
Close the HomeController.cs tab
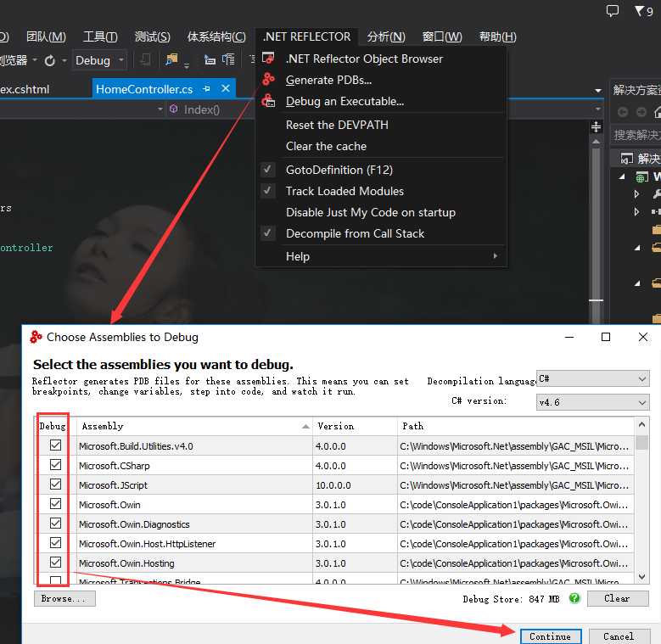click(226, 88)
